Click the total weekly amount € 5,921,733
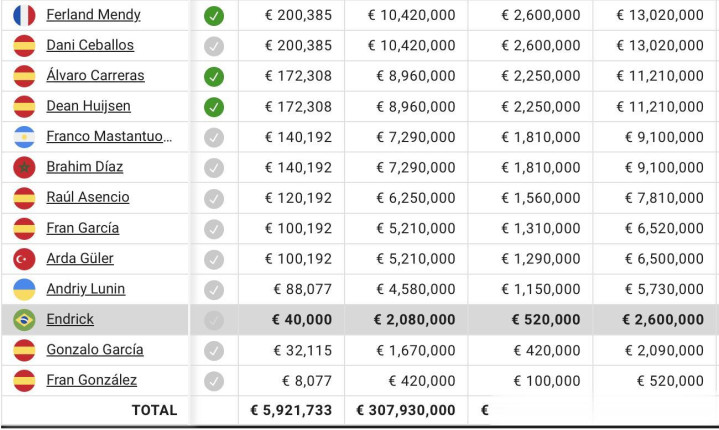This screenshot has width=719, height=430. (291, 410)
